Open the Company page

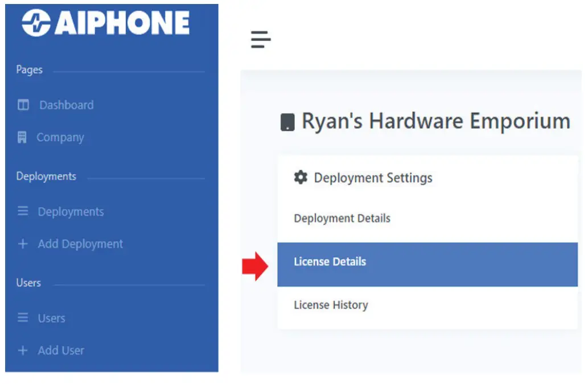[x=60, y=137]
